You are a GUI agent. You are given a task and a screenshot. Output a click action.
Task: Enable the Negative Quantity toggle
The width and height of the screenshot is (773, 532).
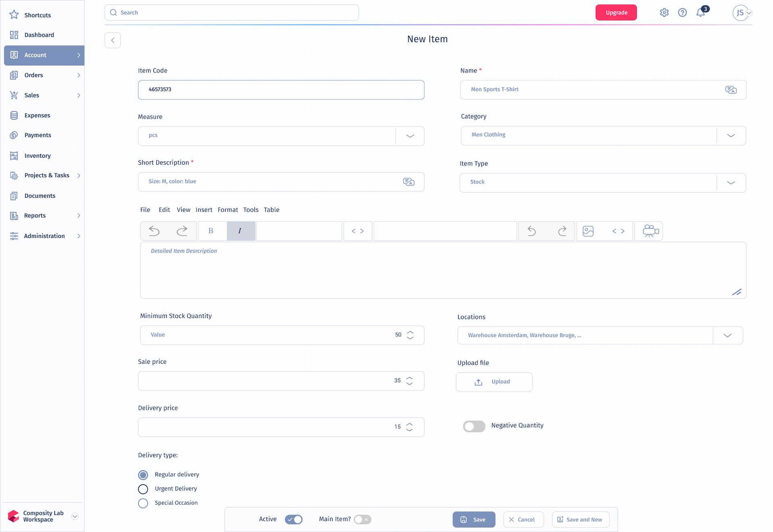click(x=474, y=426)
